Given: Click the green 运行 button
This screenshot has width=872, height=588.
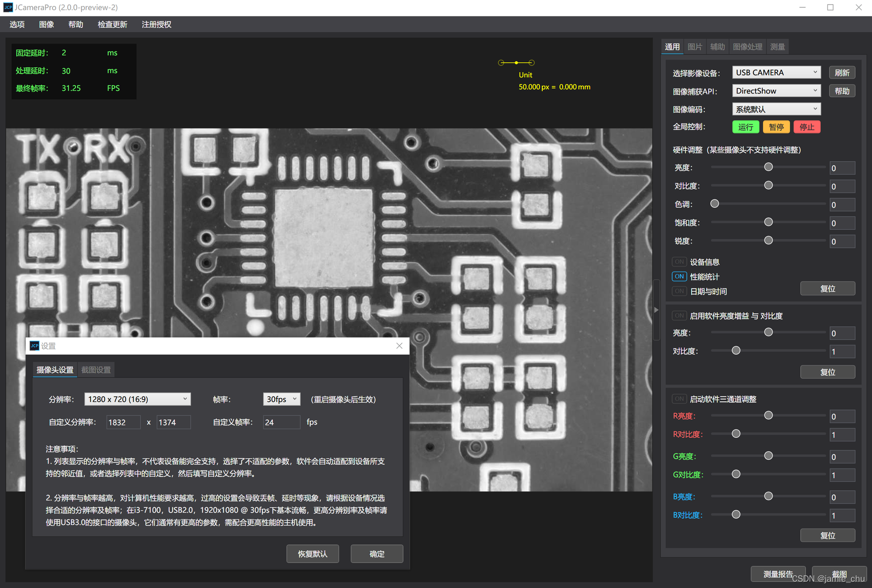Looking at the screenshot, I should coord(745,127).
